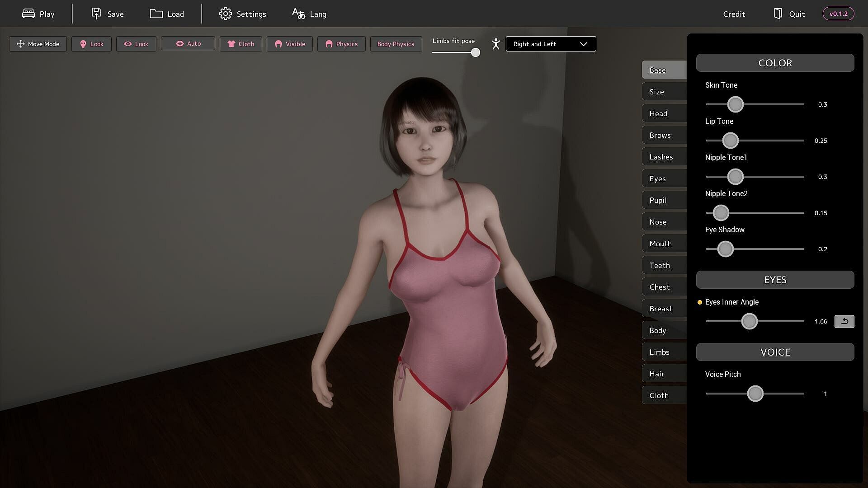Screen dimensions: 868x488
Task: Click the Quit door icon
Action: [x=778, y=14]
